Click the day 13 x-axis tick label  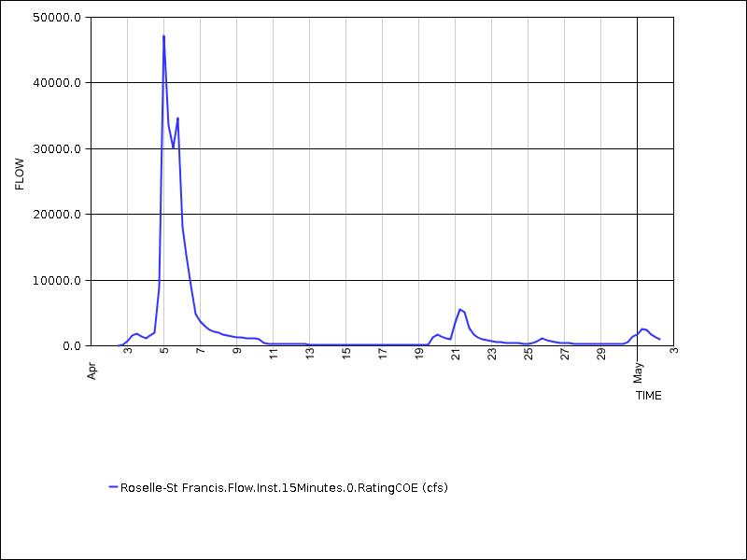(310, 354)
